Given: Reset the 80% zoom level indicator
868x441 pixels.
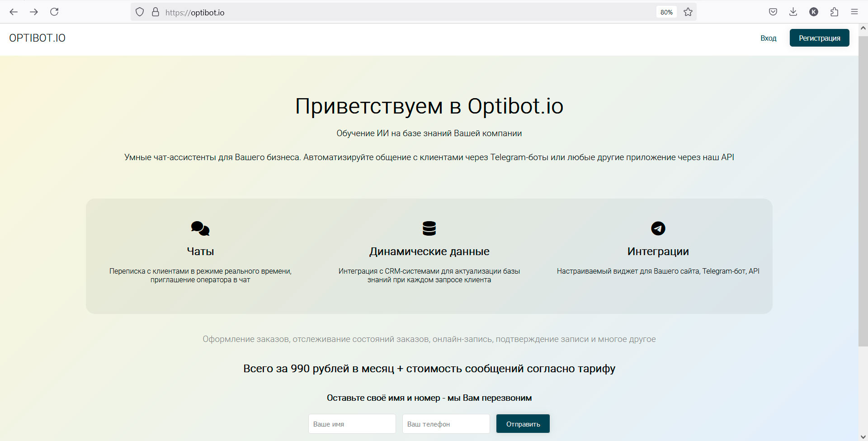Looking at the screenshot, I should click(x=666, y=12).
